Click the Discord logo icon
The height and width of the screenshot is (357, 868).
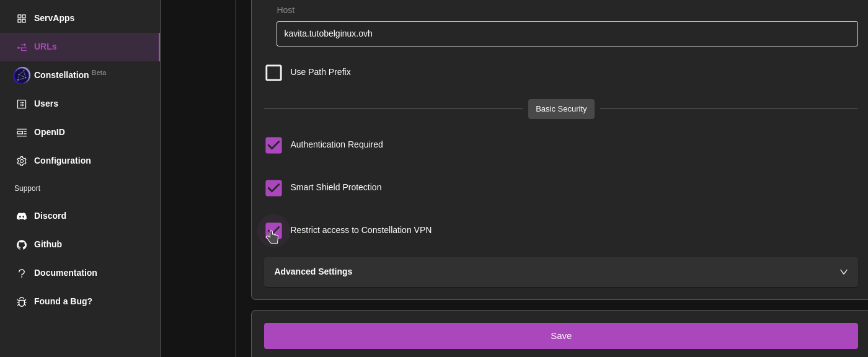22,216
